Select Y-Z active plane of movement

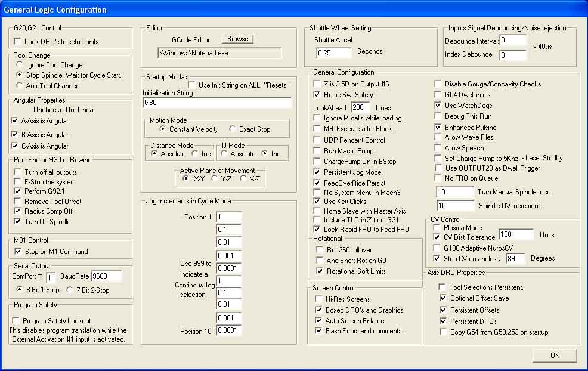tap(215, 178)
